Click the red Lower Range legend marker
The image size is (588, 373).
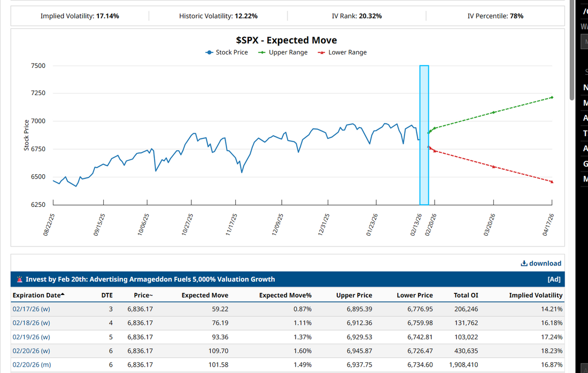(321, 52)
